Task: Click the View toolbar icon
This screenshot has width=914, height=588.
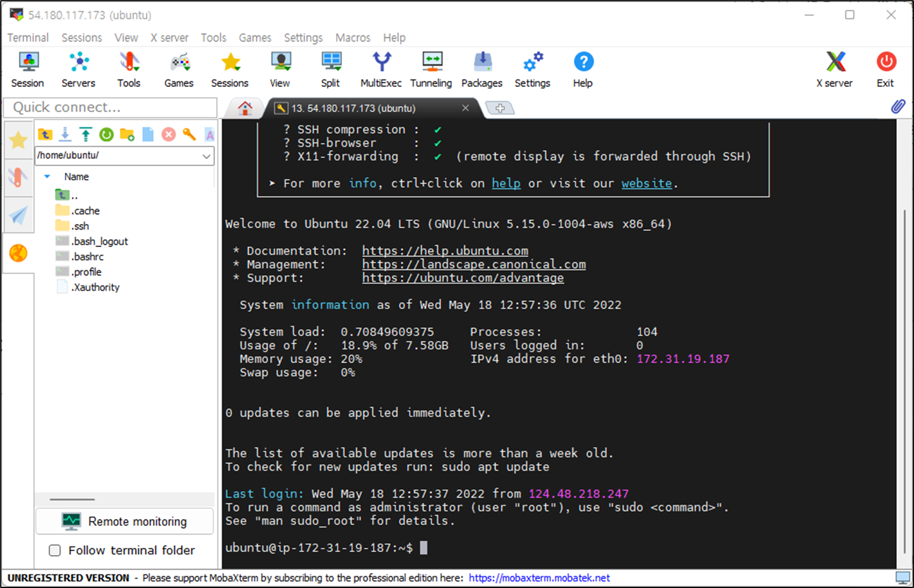Action: tap(280, 70)
